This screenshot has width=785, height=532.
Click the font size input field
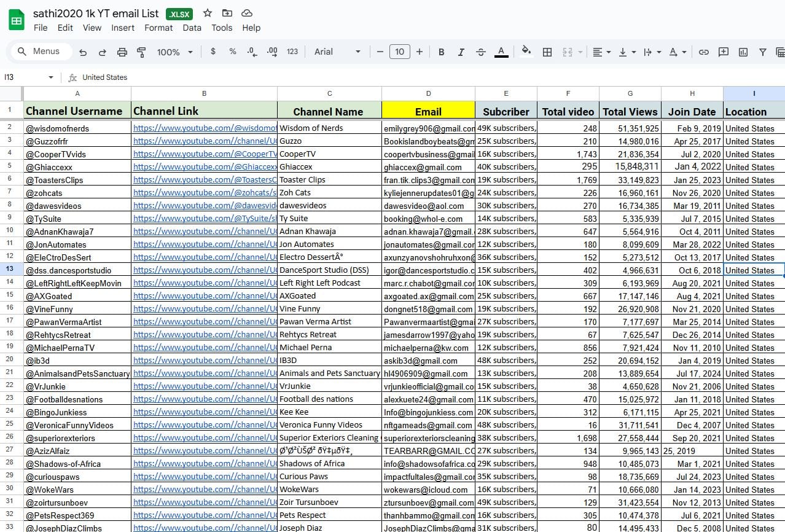399,52
